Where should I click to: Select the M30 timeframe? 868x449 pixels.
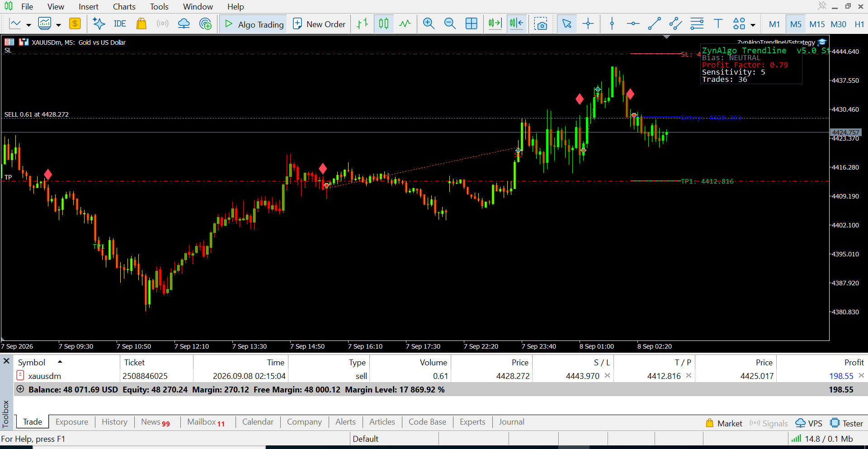point(839,24)
